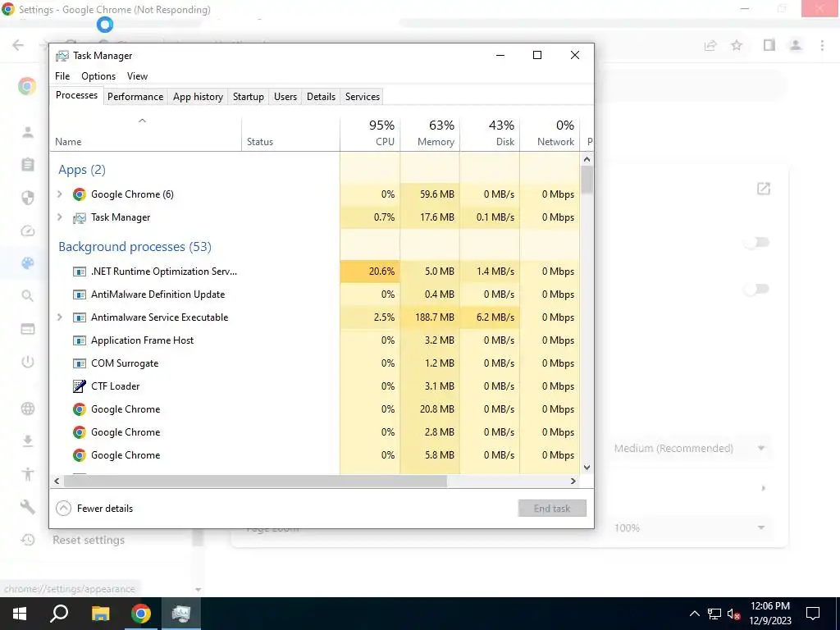
Task: Open the Performance tab
Action: click(x=135, y=97)
